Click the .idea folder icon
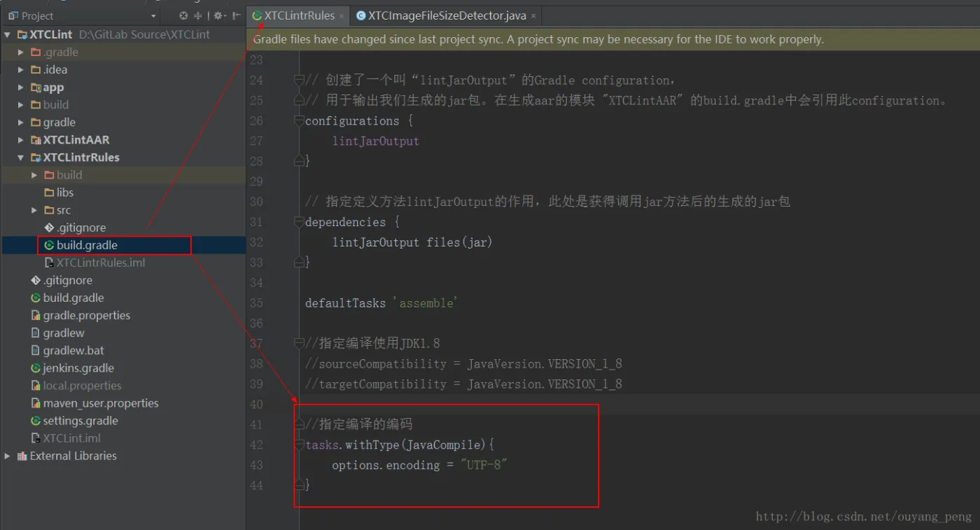980x530 pixels. [36, 69]
